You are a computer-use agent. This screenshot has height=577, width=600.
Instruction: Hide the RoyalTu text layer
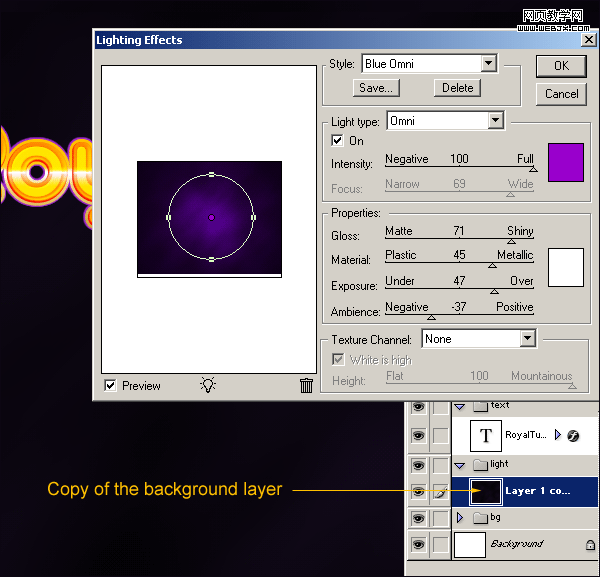tap(418, 435)
